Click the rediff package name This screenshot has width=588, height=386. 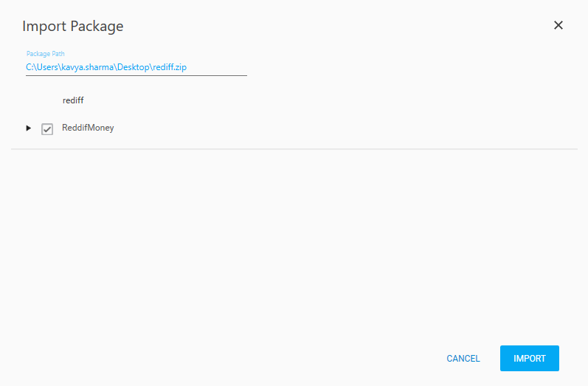73,100
